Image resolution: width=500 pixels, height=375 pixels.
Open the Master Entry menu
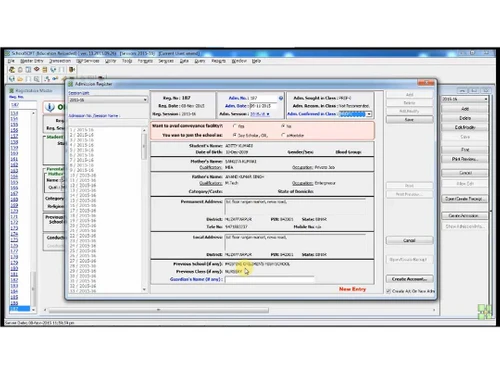click(x=32, y=61)
